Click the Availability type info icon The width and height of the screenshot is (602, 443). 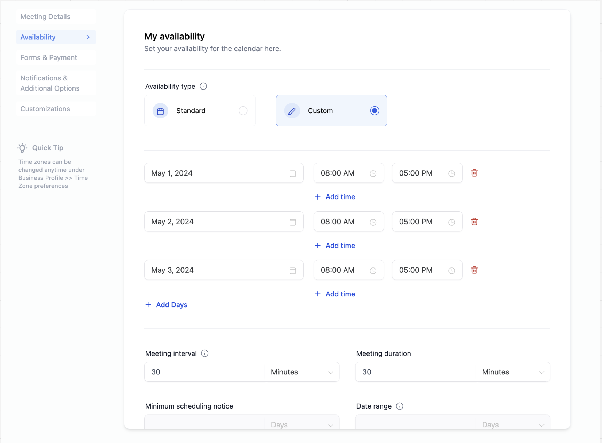tap(203, 86)
